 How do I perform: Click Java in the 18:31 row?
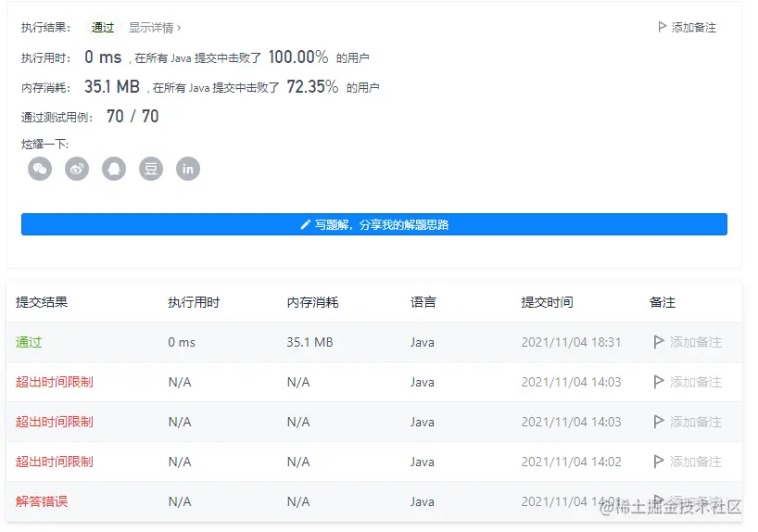click(x=423, y=342)
